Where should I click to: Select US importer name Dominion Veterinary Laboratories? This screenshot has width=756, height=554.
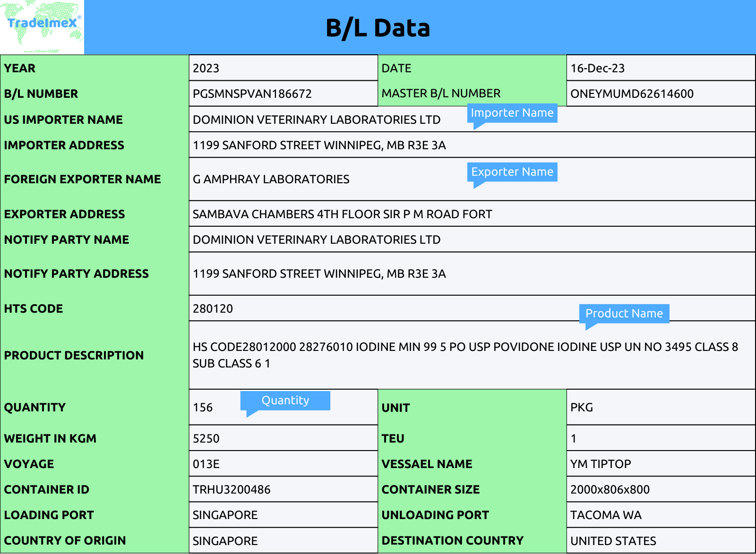tap(317, 120)
